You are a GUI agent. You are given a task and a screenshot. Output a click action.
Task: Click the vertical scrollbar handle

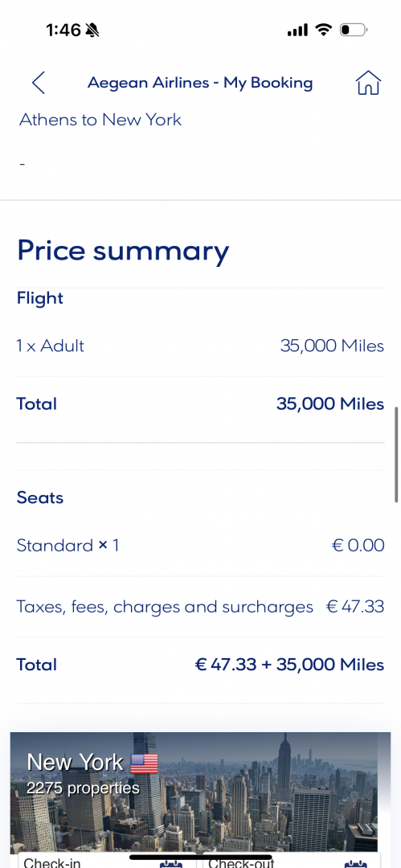click(x=396, y=454)
